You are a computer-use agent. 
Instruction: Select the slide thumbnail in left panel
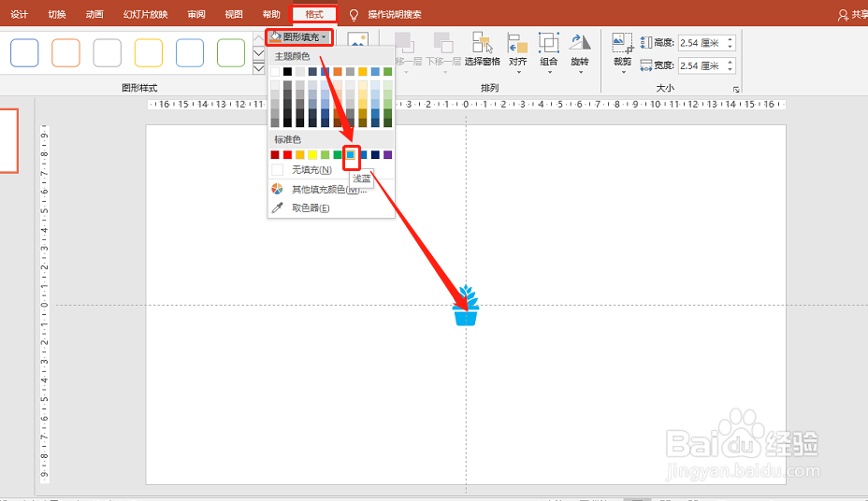pos(8,141)
